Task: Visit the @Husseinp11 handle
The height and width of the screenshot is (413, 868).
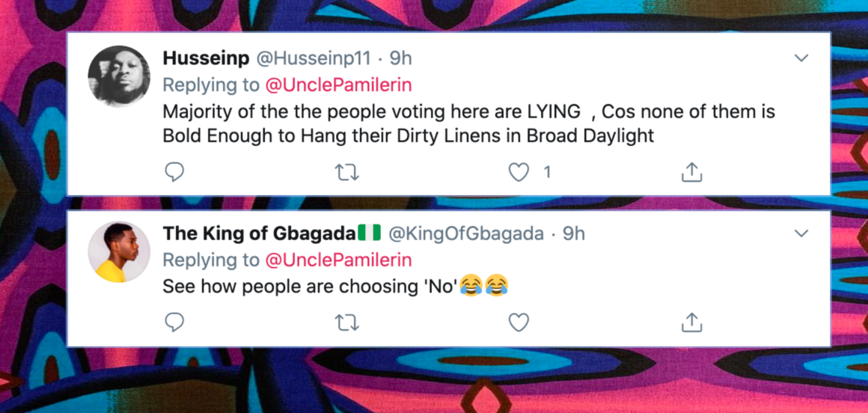Action: 314,58
